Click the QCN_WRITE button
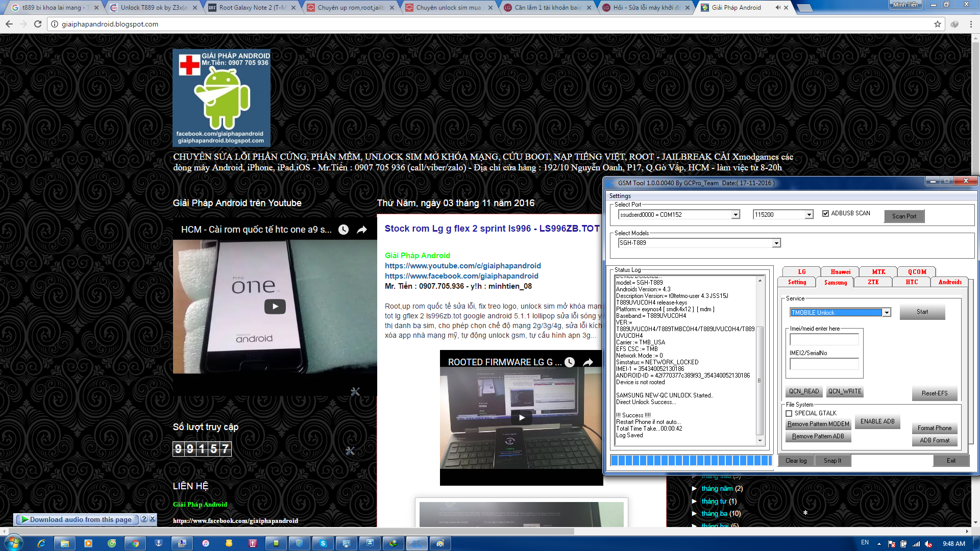 tap(845, 391)
